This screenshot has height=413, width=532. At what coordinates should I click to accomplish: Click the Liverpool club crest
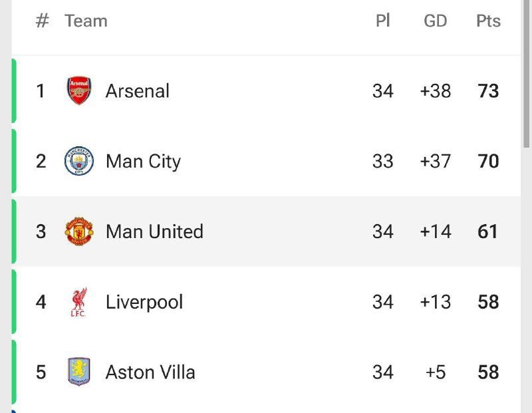pyautogui.click(x=79, y=302)
